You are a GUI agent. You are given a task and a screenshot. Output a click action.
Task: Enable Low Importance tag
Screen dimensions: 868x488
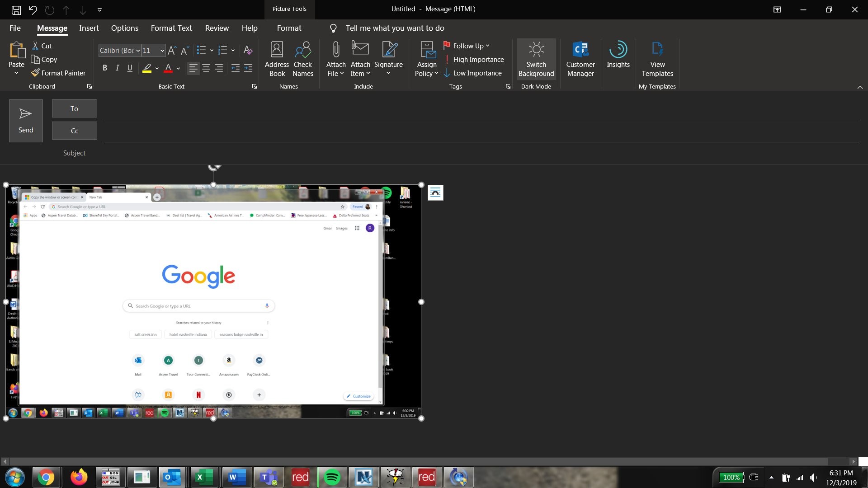pos(473,73)
